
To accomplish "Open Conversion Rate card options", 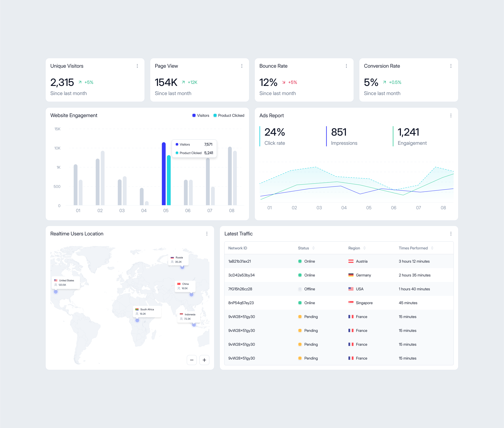I will point(451,66).
